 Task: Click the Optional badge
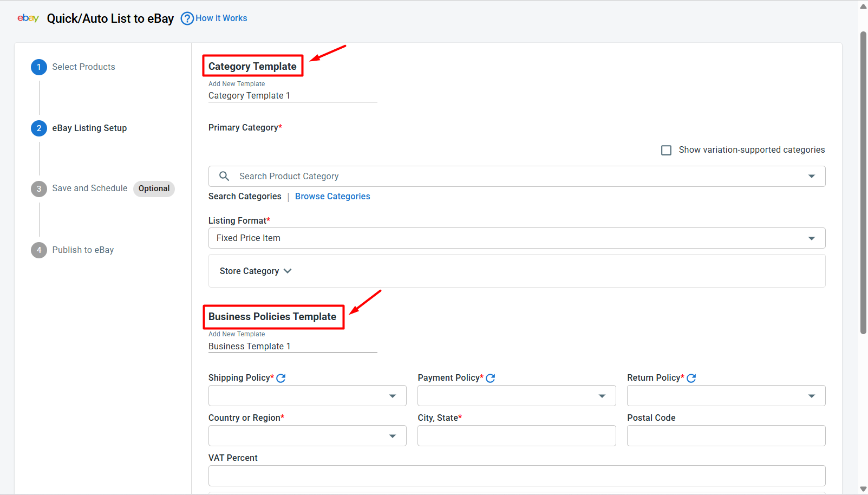tap(154, 188)
